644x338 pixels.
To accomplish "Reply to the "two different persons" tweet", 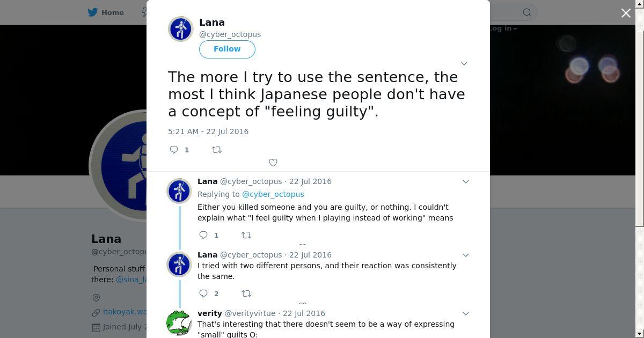I will (203, 293).
